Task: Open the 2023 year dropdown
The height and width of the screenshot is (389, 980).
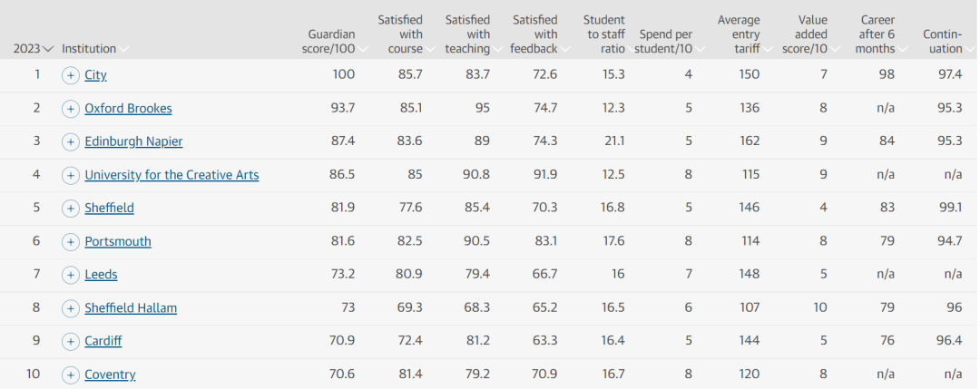Action: point(34,49)
